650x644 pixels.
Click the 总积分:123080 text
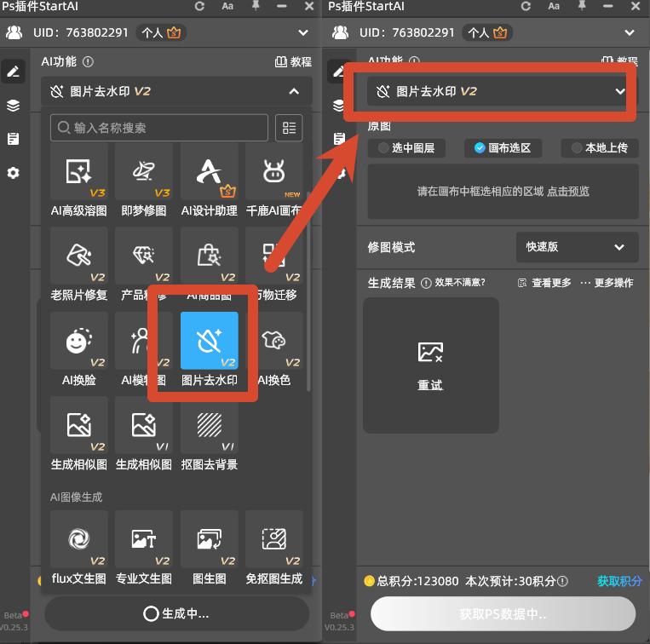pyautogui.click(x=417, y=581)
